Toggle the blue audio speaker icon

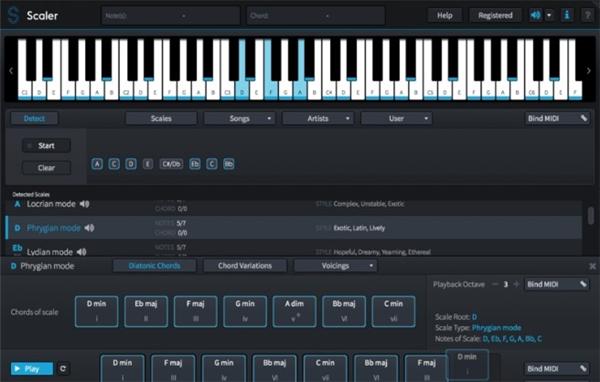(535, 15)
